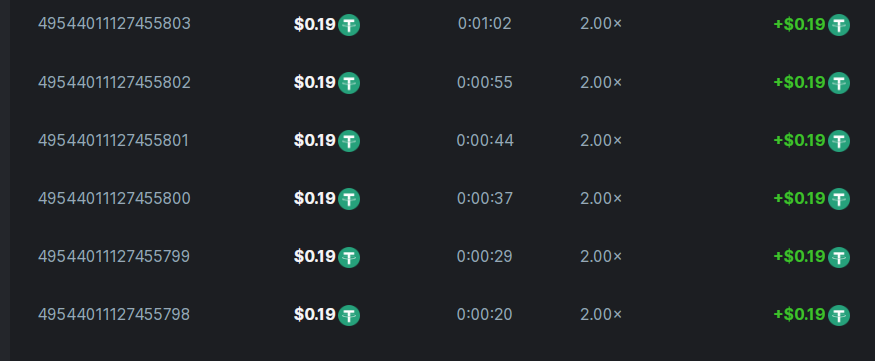Click +$0.19 profit in the 0:00:37 row

coord(799,199)
